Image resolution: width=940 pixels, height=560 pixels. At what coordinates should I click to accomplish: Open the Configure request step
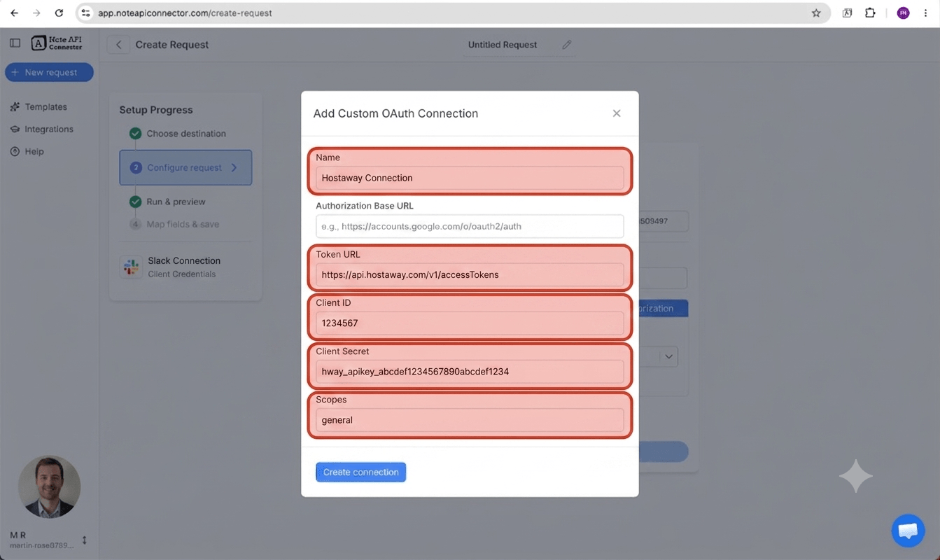(185, 167)
